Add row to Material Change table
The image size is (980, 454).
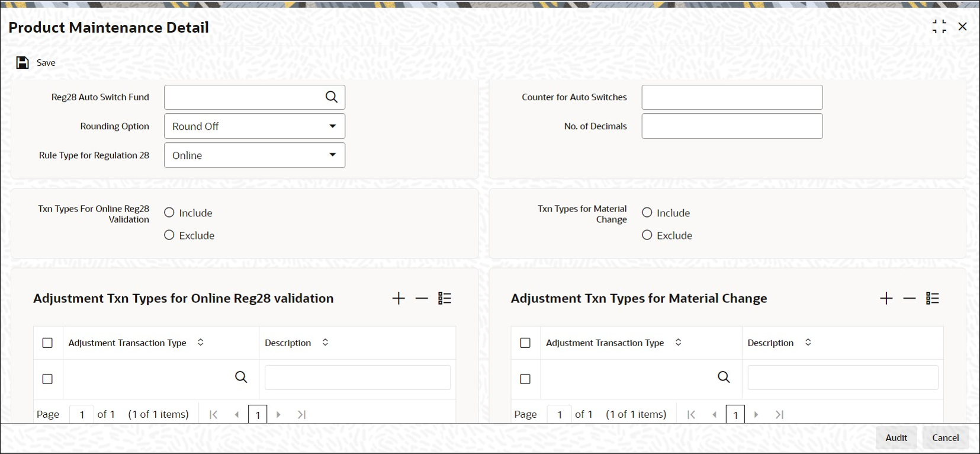pos(886,299)
